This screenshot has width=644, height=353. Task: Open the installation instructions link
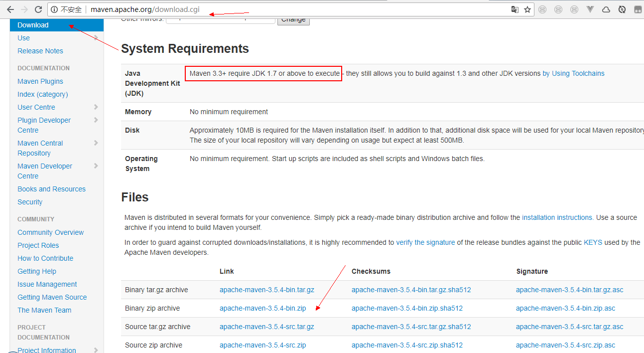click(557, 217)
